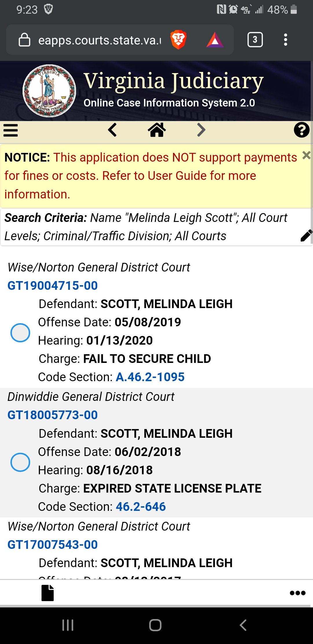Open help via the question mark icon
The width and height of the screenshot is (313, 644).
pos(301,130)
